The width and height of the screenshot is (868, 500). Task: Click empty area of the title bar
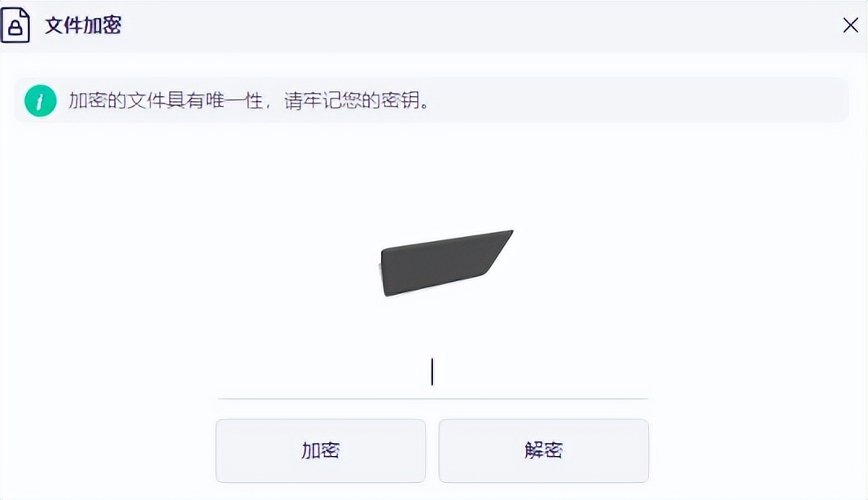476,25
